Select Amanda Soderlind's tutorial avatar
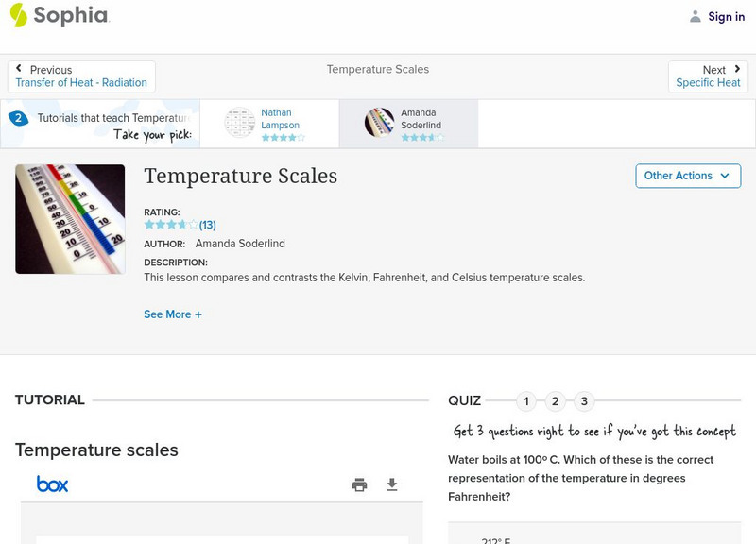The width and height of the screenshot is (756, 544). [380, 123]
